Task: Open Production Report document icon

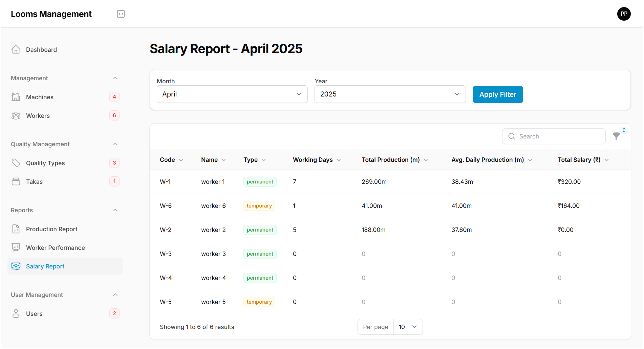Action: 16,229
